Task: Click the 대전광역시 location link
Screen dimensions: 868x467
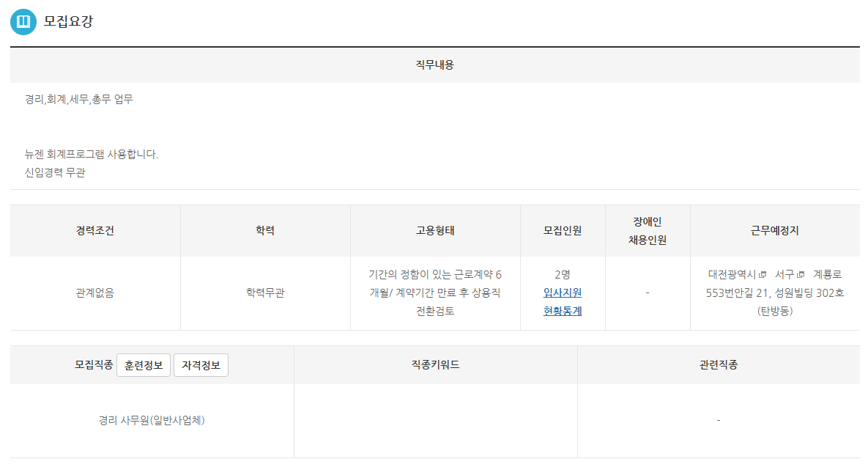Action: tap(732, 274)
